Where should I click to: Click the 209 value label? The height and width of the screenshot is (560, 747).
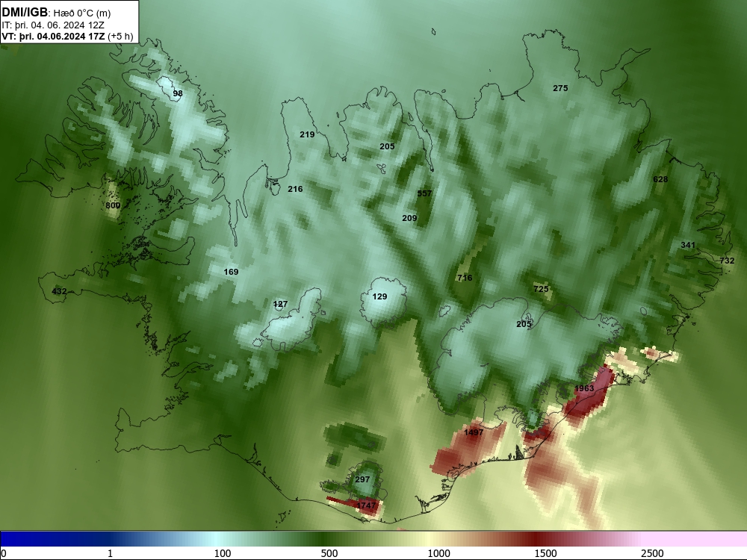(x=409, y=218)
